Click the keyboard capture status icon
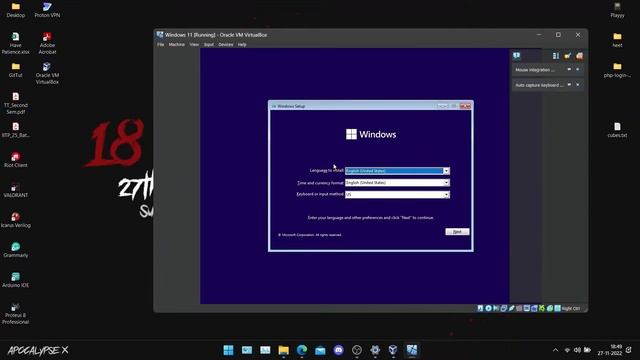This screenshot has height=360, width=640. tap(557, 308)
